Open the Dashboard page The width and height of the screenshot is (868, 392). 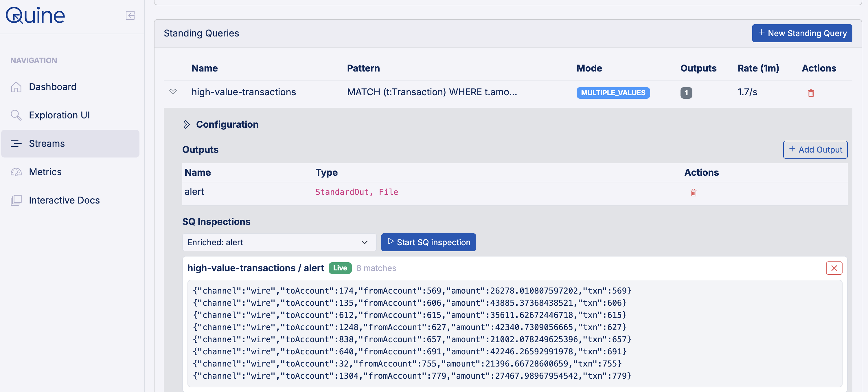[x=70, y=87]
